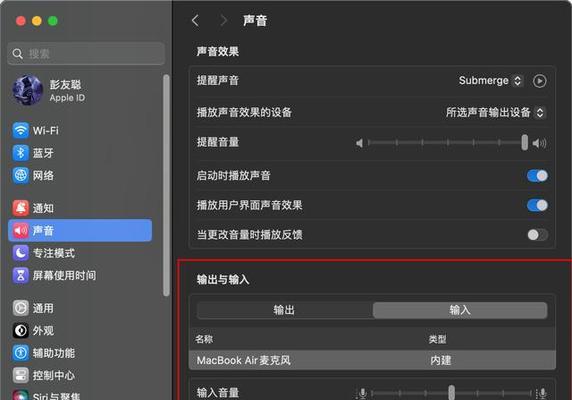Screen dimensions: 572x400
Task: Adjust the 输入音量 slider handle
Action: point(451,392)
